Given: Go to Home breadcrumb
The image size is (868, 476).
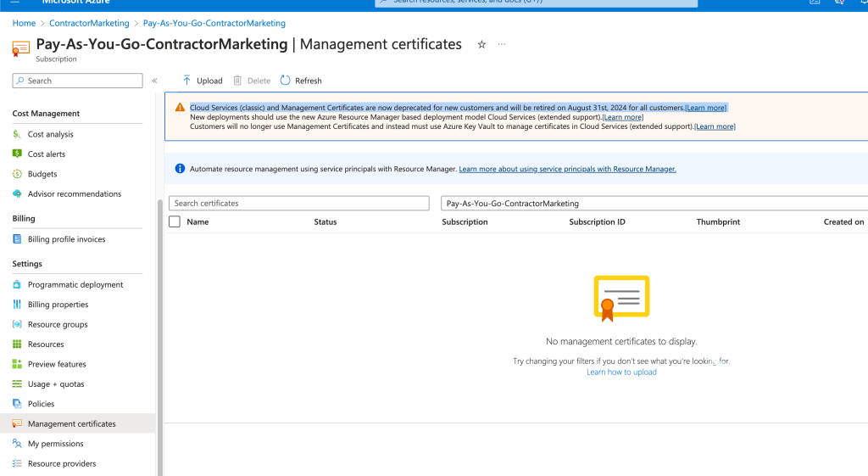Looking at the screenshot, I should point(24,23).
